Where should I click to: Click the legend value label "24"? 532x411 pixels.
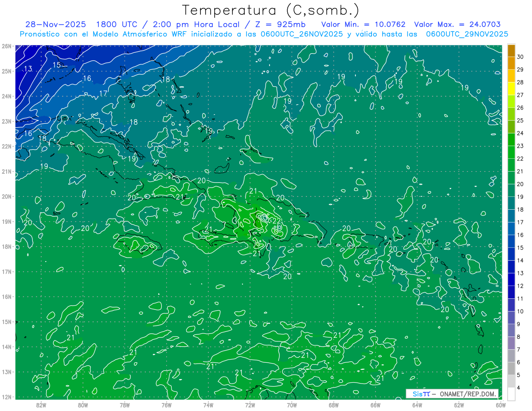click(520, 133)
